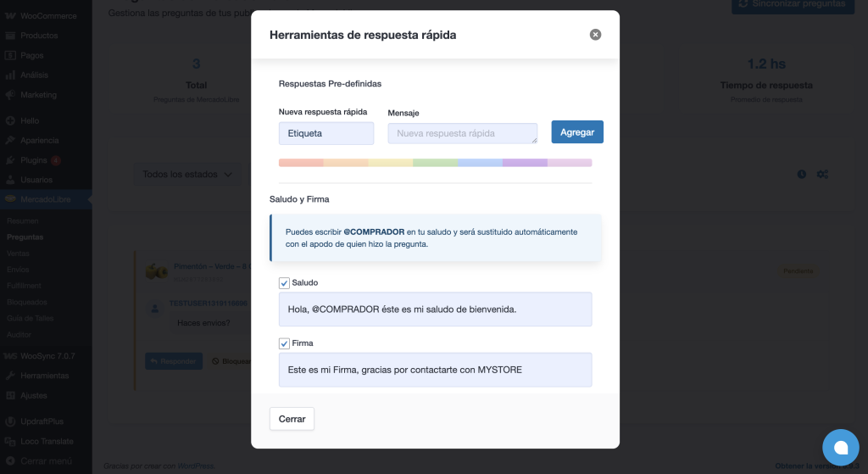Go to Bloqueados submenu item
The height and width of the screenshot is (474, 868).
coord(26,303)
